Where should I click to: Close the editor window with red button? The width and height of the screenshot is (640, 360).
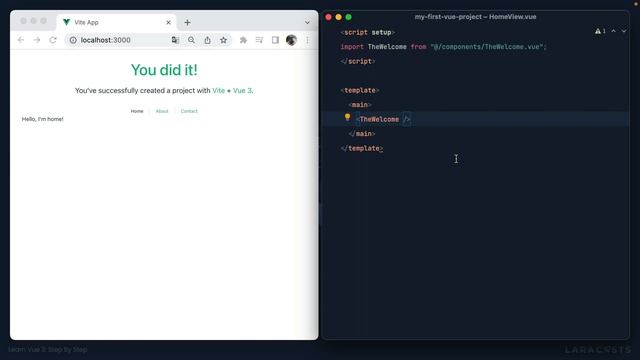pos(329,17)
